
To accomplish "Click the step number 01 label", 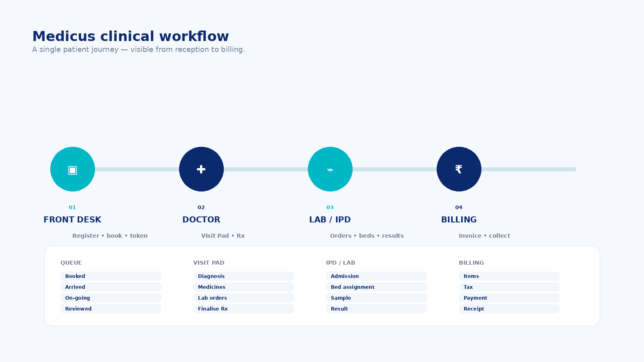I will [x=72, y=208].
